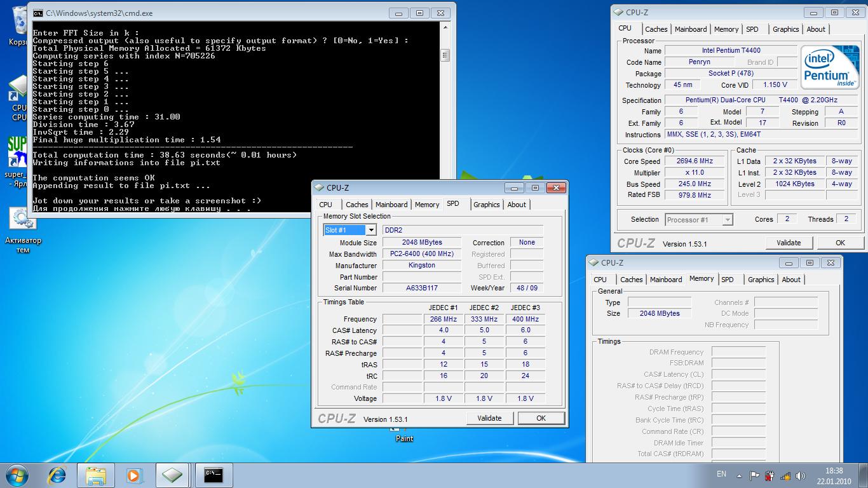Open About tab in processor CPU-Z window
868x488 pixels.
(816, 29)
